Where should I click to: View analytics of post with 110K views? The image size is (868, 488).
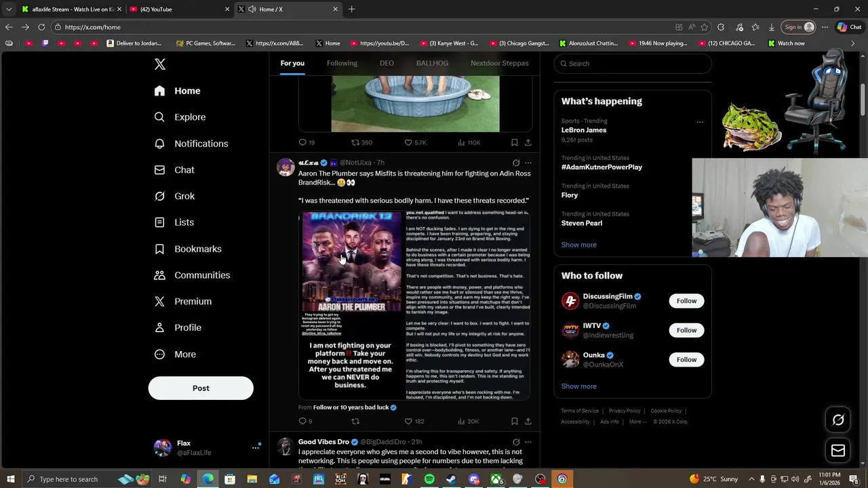tap(469, 142)
